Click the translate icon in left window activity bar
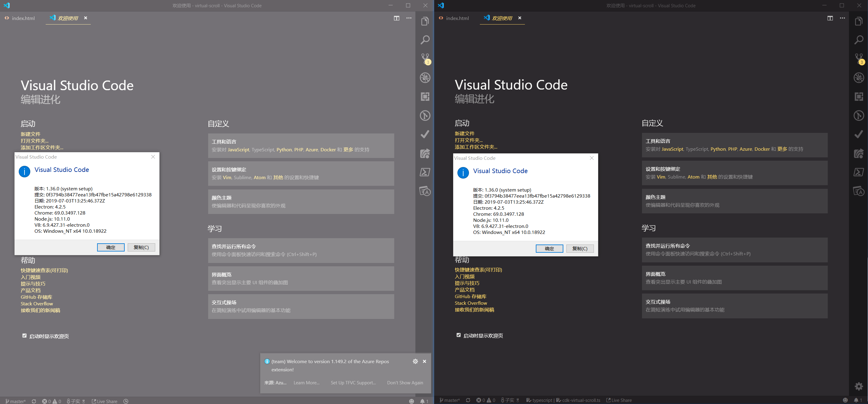This screenshot has height=404, width=868. 425,191
